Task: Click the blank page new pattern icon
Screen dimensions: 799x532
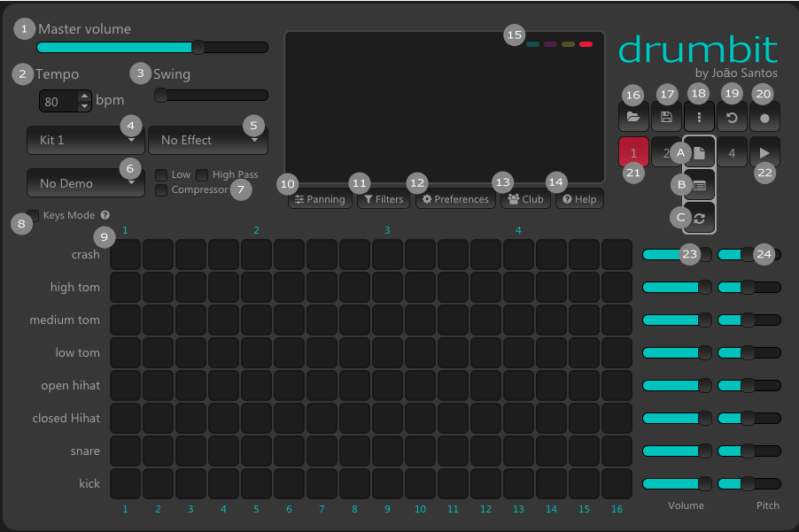Action: click(699, 153)
